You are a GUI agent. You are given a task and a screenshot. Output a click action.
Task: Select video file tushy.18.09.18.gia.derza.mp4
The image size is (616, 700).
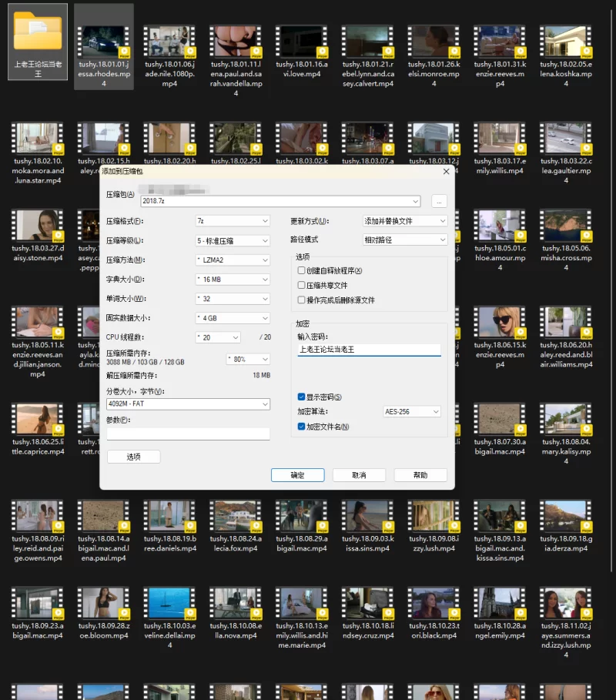tap(566, 526)
